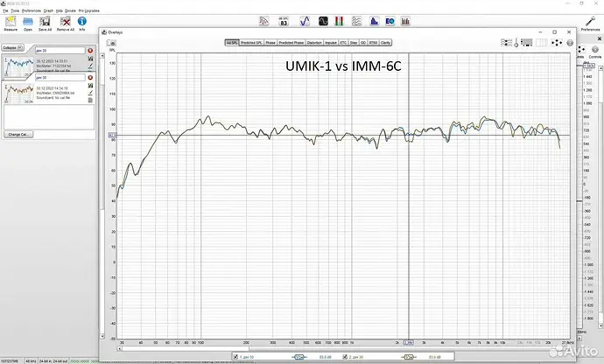Viewport: 604px width, 364px height.
Task: Open the Tools menu
Action: click(x=15, y=10)
